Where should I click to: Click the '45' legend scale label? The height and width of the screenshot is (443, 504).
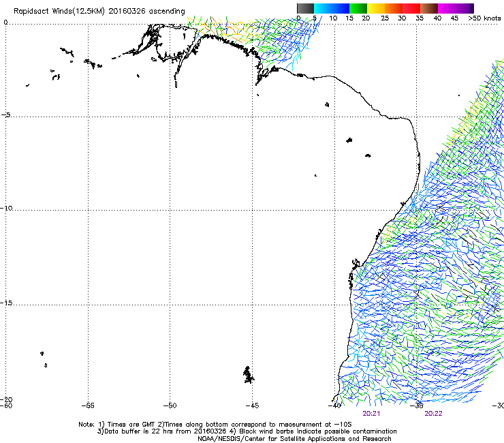454,18
